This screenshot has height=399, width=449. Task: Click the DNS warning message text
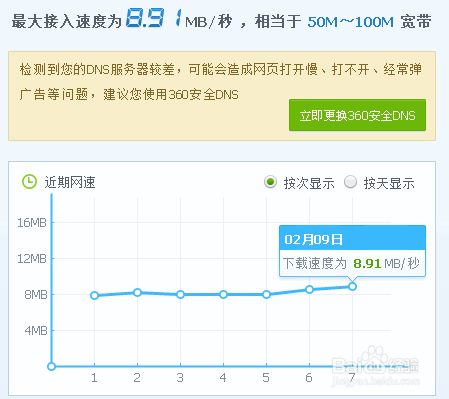point(220,82)
